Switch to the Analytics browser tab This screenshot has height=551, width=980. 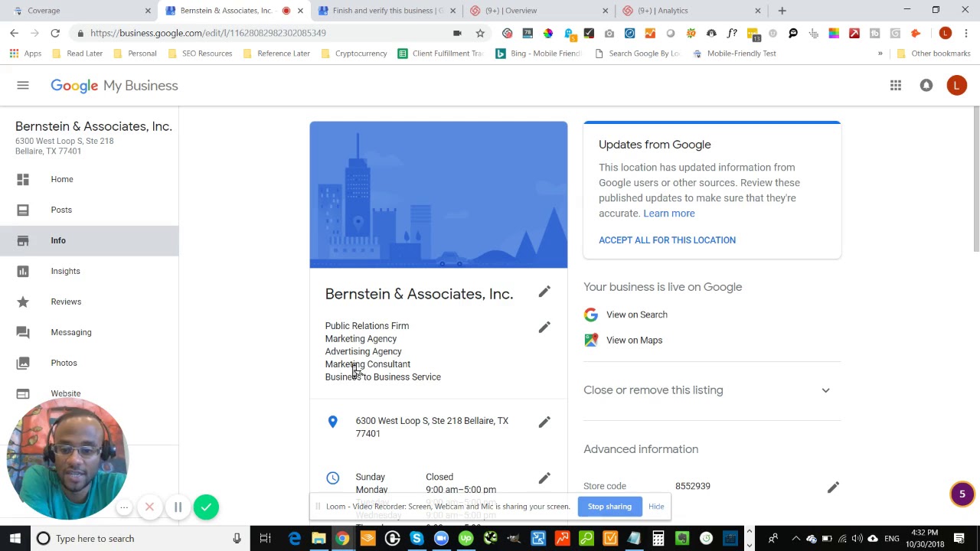[691, 11]
